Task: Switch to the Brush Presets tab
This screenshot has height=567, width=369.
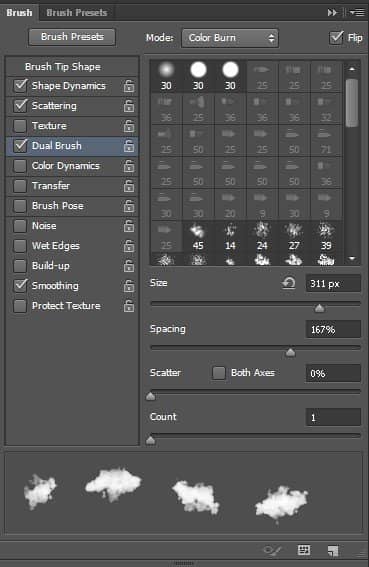Action: [77, 13]
